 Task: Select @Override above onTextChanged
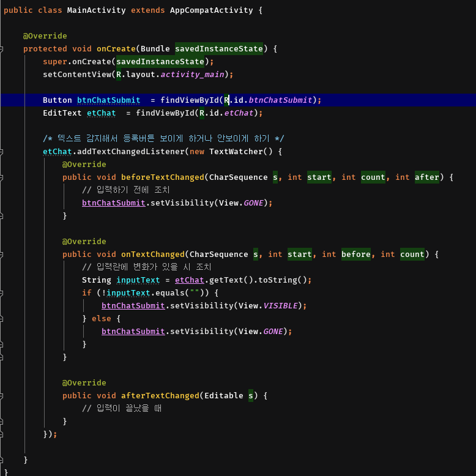pos(84,242)
